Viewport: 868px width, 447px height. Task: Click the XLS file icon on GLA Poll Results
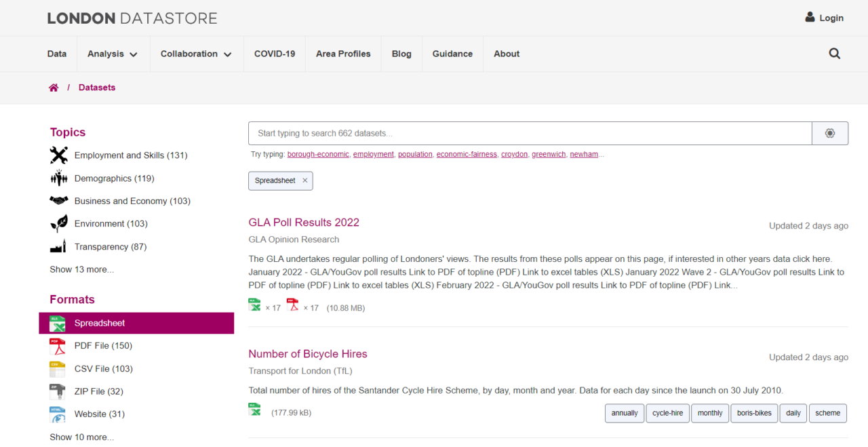coord(254,305)
